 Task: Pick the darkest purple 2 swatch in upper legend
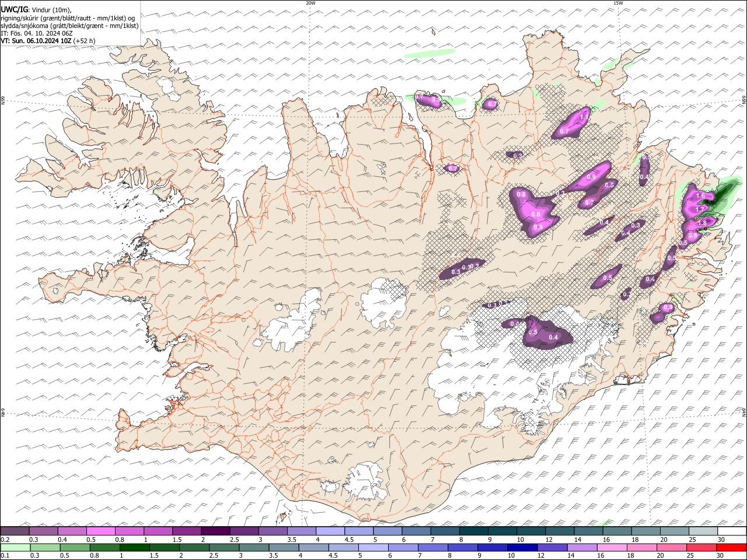[215, 531]
